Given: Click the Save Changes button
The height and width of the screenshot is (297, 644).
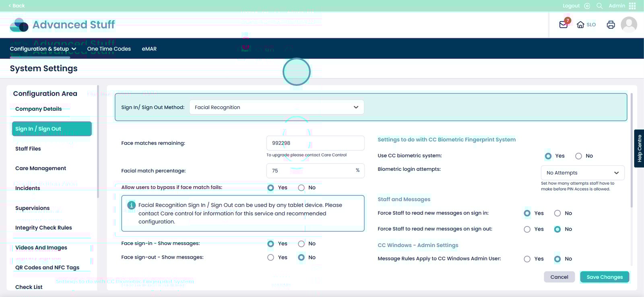Looking at the screenshot, I should point(604,277).
